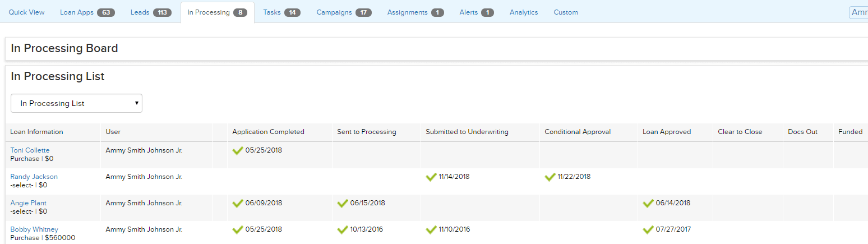
Task: Click Angie Plant's Loan Approved checkmark
Action: [648, 203]
